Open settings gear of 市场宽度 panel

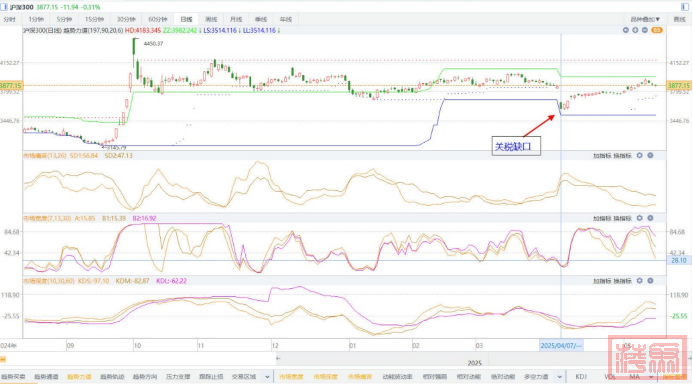pos(640,218)
